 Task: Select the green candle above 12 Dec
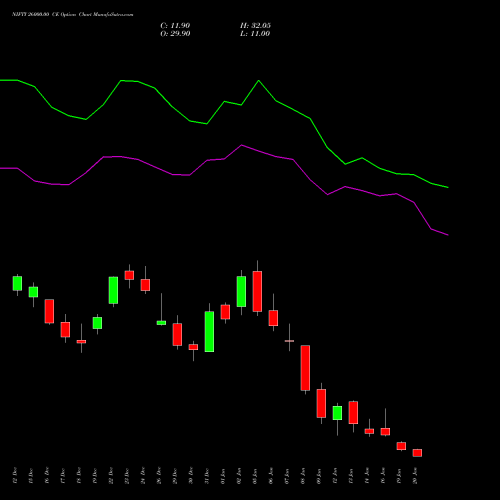pos(17,283)
